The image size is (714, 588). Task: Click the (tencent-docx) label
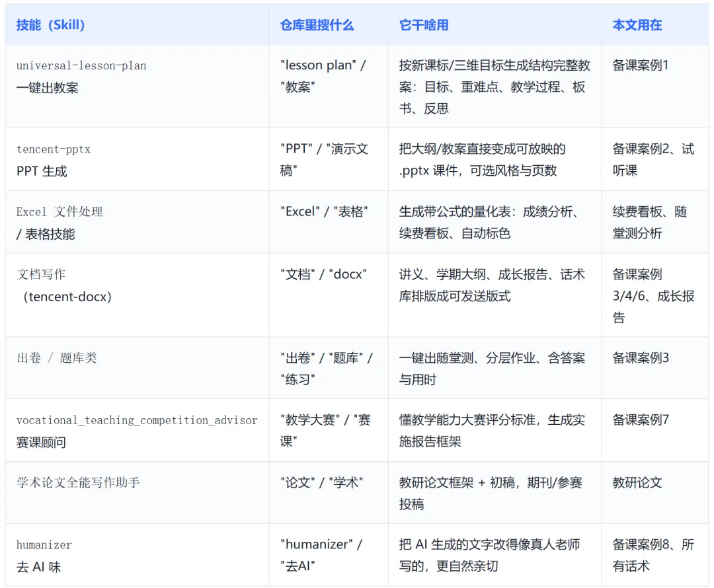click(67, 297)
